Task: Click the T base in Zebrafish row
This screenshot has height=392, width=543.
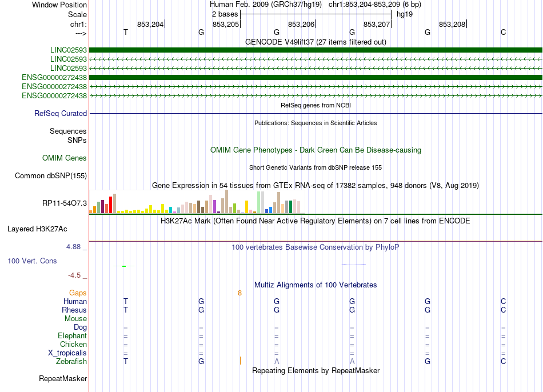Action: (x=126, y=362)
